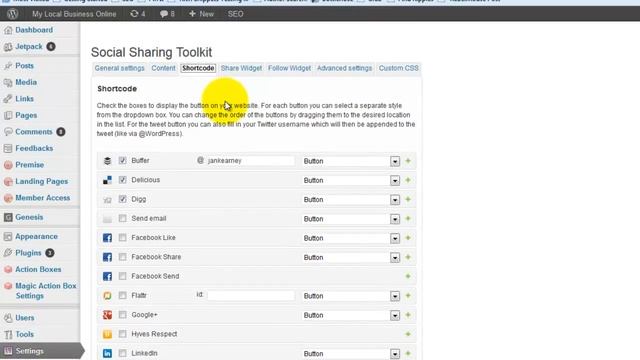Switch to the Follow Widget tab

click(289, 68)
